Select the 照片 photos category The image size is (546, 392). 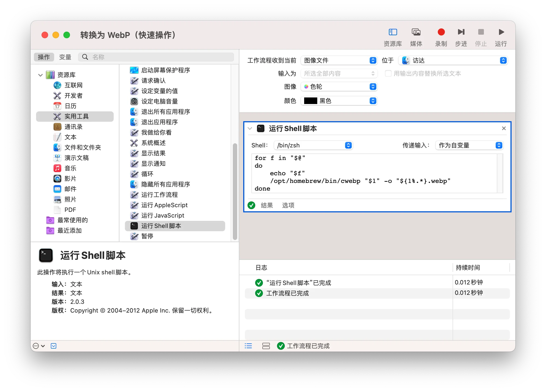click(75, 199)
